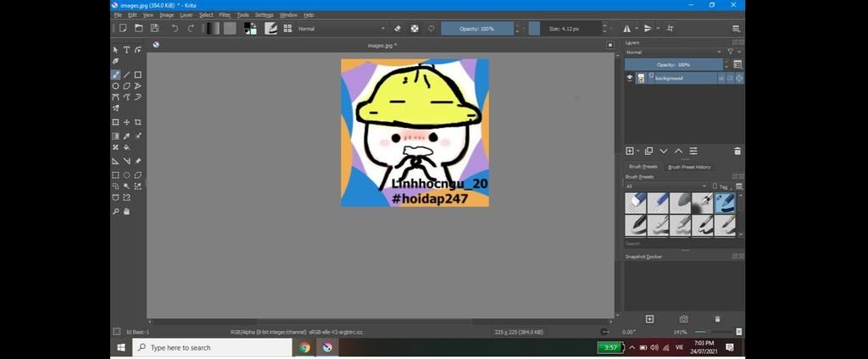
Task: Expand Horizontal Mirror options arrow
Action: pyautogui.click(x=637, y=28)
